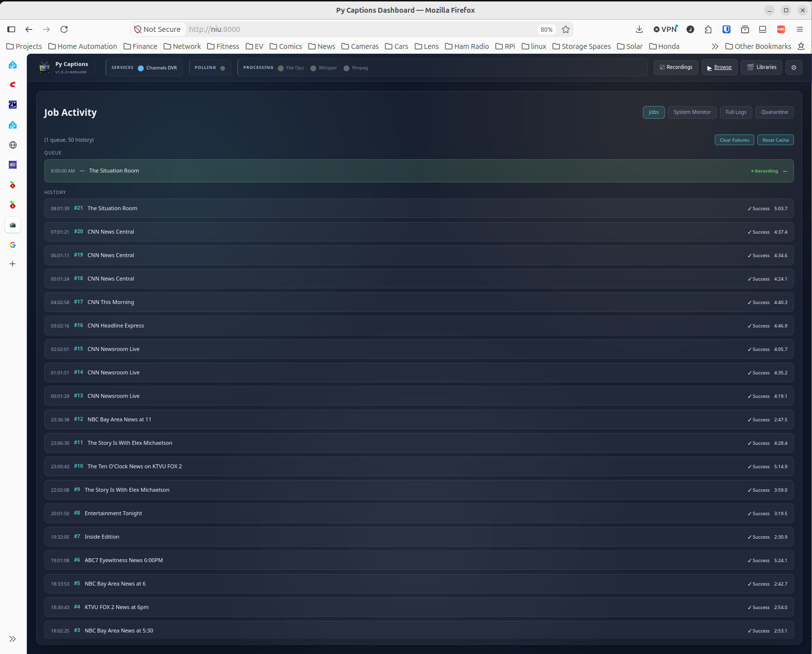
Task: Toggle the Polling status indicator
Action: [x=223, y=68]
